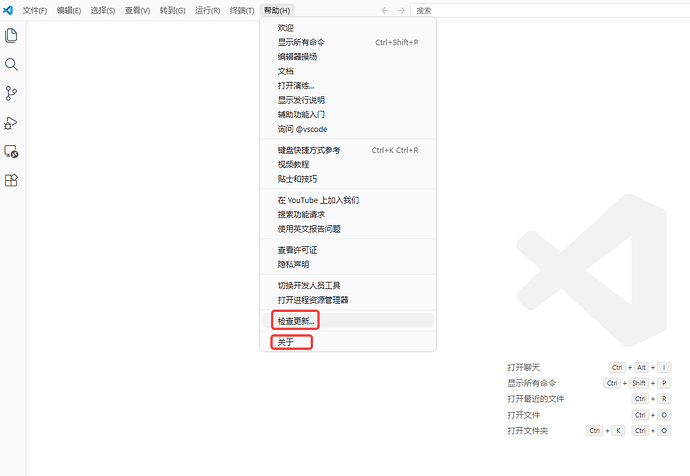Click the 打开聊天 shortcut hint
The width and height of the screenshot is (690, 476).
(524, 367)
